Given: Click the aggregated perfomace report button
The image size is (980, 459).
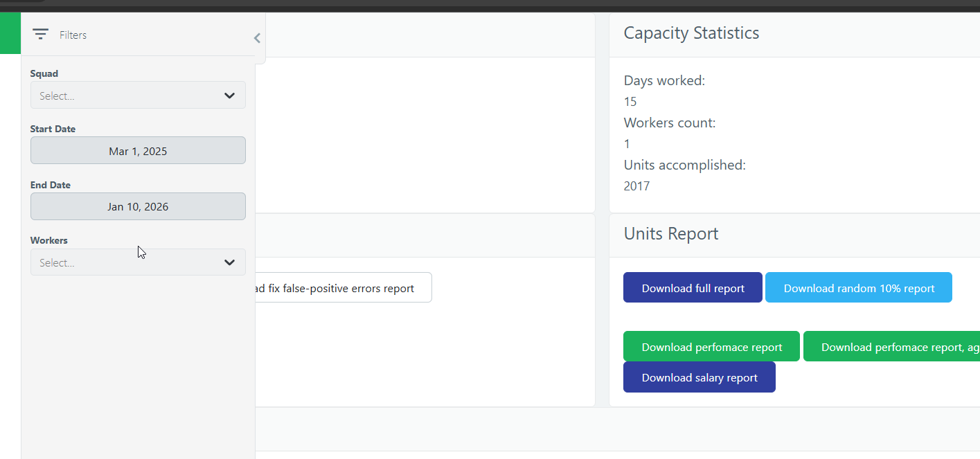Looking at the screenshot, I should [893, 347].
